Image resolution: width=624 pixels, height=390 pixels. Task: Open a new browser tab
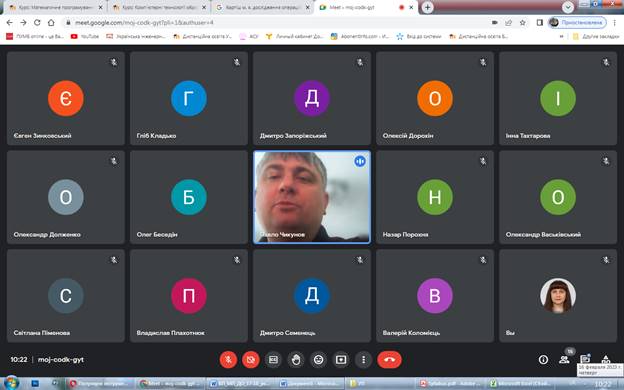pyautogui.click(x=427, y=7)
